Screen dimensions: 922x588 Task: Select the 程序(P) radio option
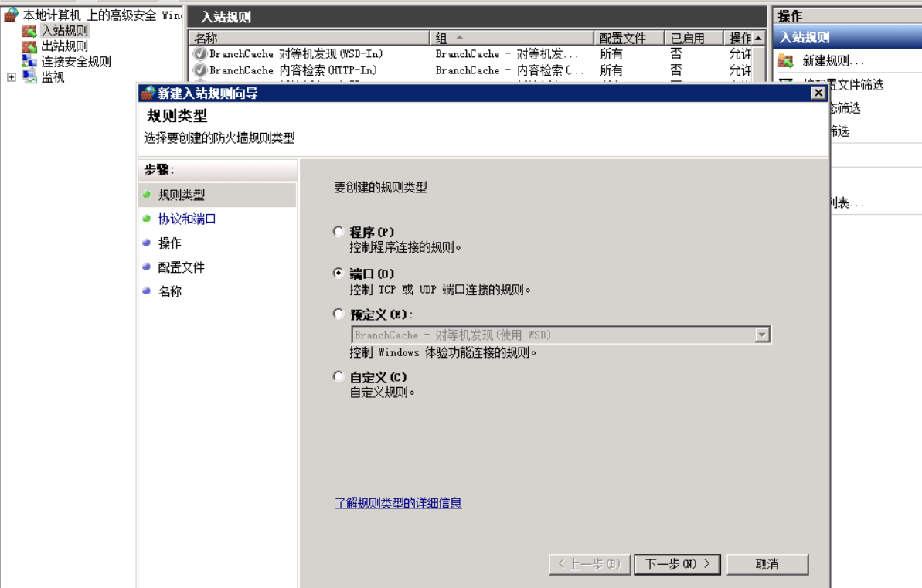pyautogui.click(x=338, y=231)
